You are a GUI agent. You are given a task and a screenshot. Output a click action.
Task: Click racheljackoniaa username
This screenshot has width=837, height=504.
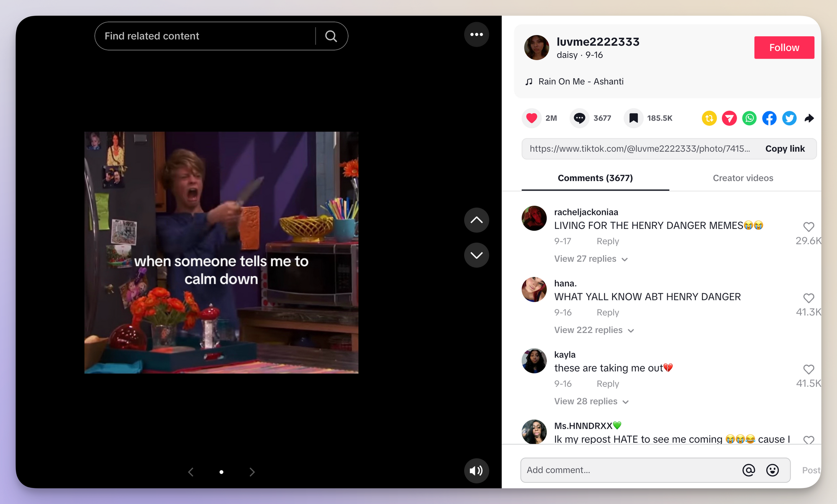point(586,212)
